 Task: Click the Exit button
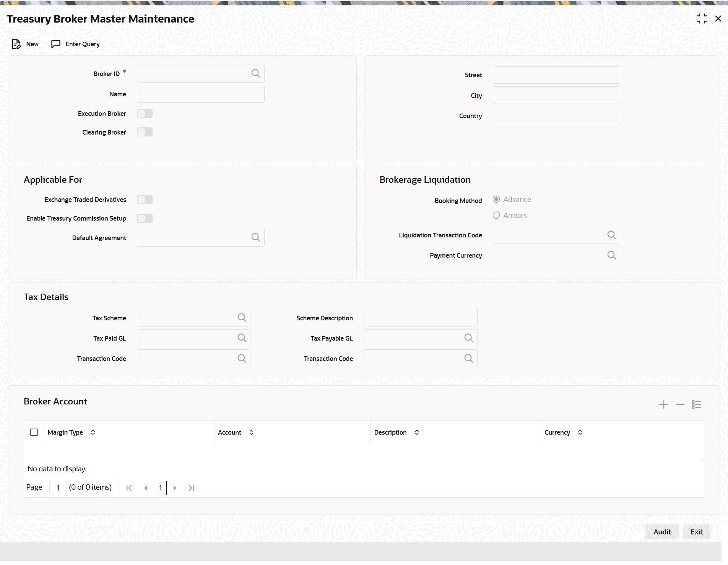point(696,532)
